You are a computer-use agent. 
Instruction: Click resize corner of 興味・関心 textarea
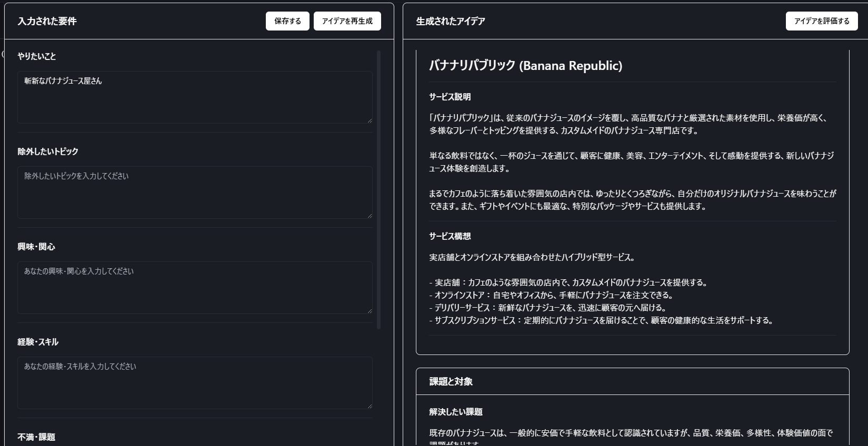370,311
